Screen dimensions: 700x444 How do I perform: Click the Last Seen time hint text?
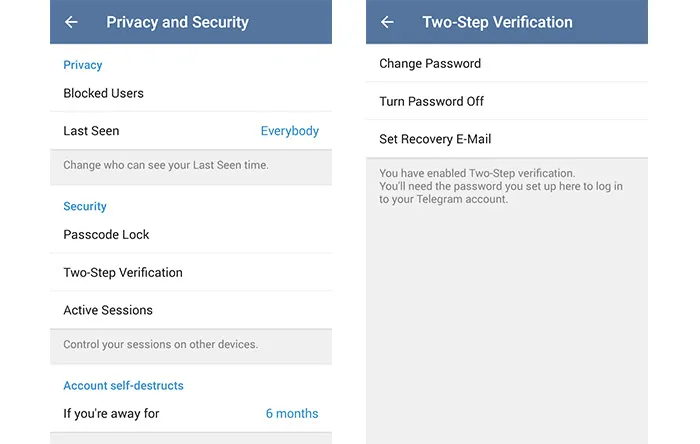click(165, 165)
